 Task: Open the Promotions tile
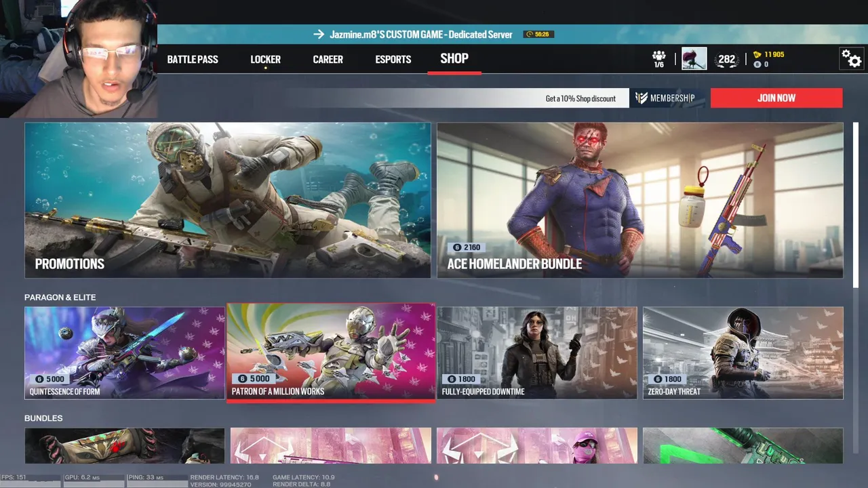click(228, 200)
